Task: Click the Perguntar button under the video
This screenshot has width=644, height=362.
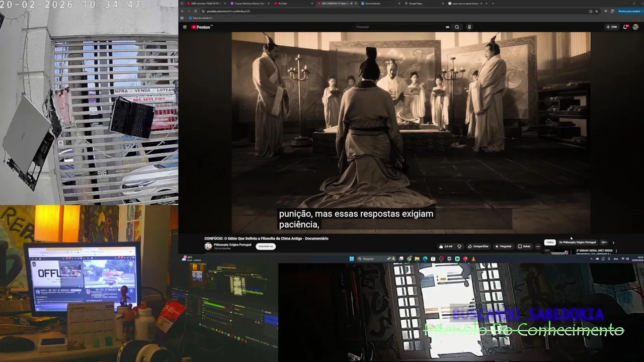Action: [x=503, y=246]
